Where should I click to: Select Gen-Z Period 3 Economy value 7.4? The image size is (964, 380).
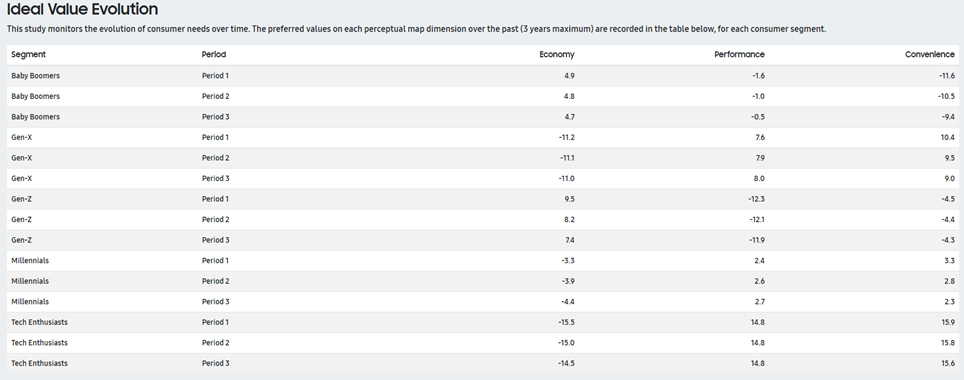(568, 240)
